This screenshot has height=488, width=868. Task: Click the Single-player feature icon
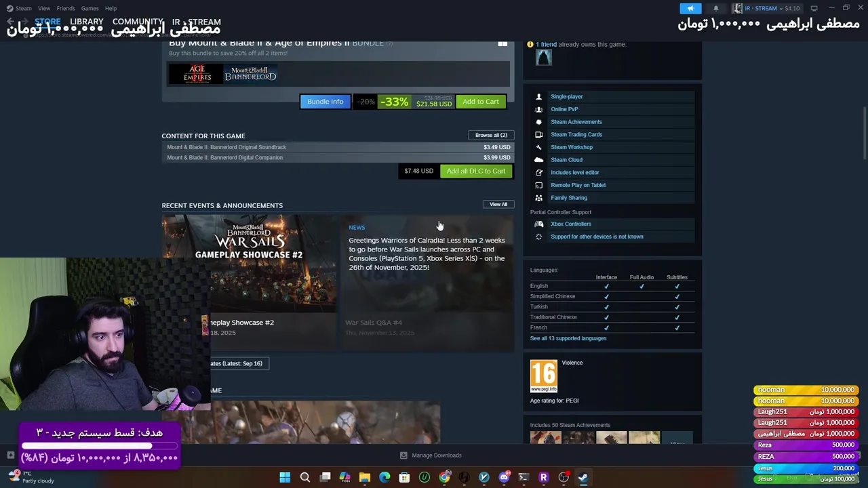(538, 97)
